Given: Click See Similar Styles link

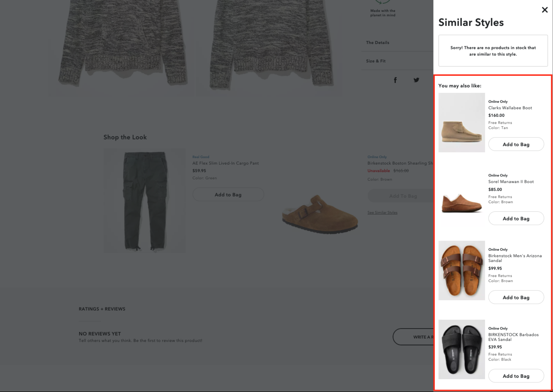Looking at the screenshot, I should (x=382, y=213).
